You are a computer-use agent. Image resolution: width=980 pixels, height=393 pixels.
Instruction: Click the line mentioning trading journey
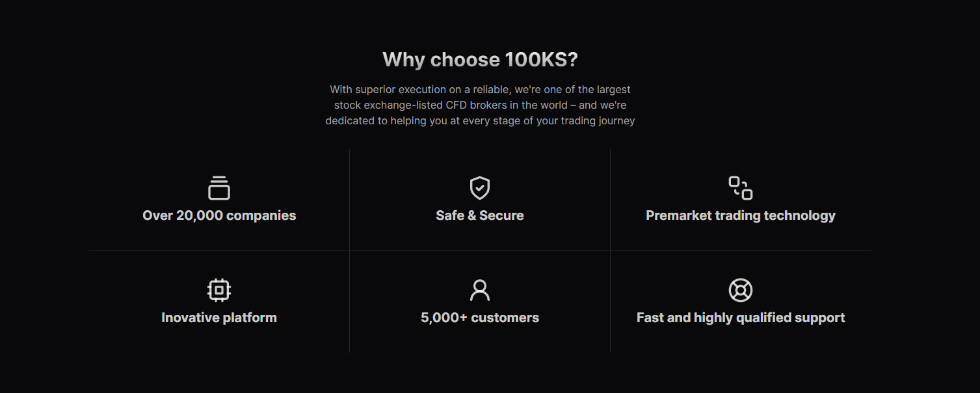pos(480,120)
